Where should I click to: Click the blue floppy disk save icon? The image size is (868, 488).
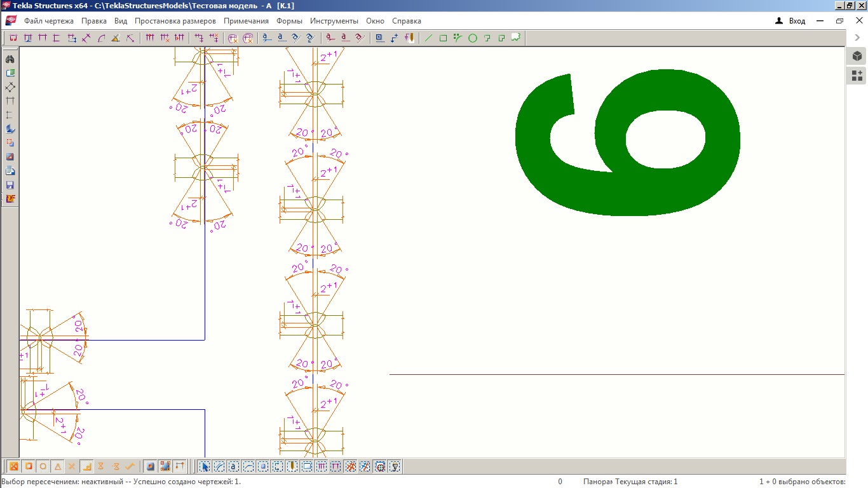[x=10, y=185]
